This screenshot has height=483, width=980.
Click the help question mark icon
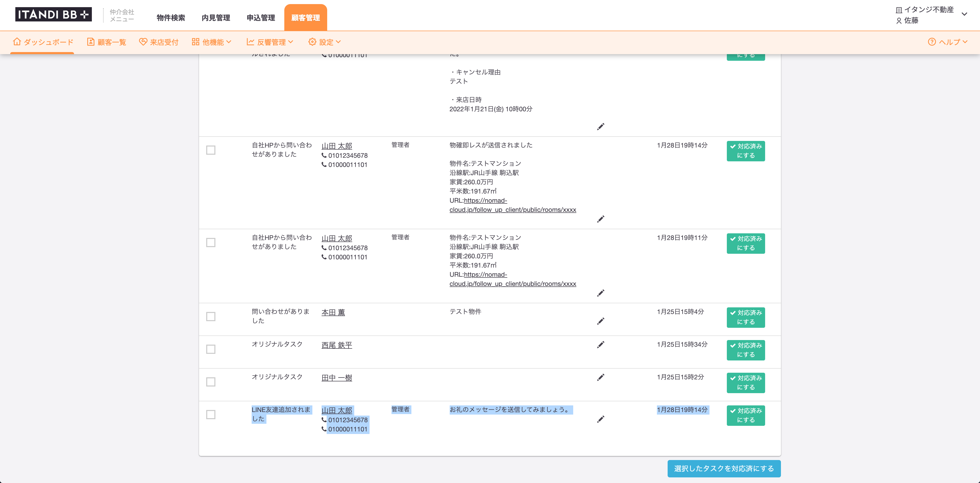[932, 42]
